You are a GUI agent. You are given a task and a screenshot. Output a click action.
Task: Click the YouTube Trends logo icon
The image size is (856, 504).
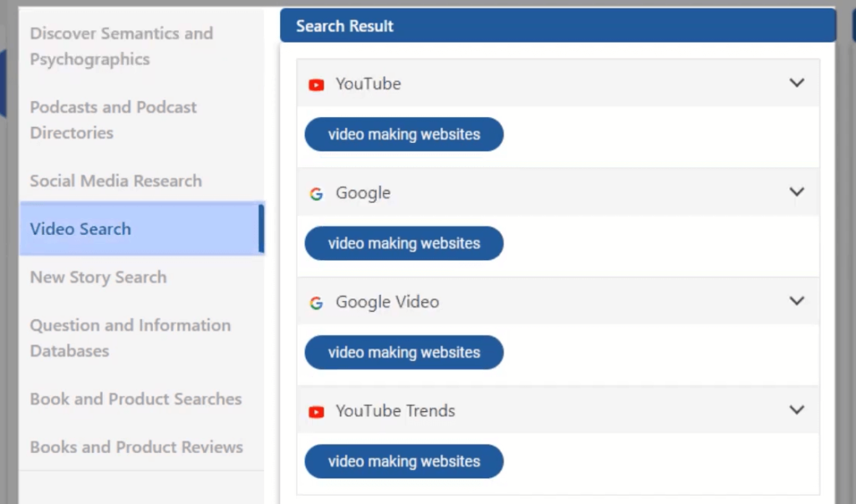point(316,412)
